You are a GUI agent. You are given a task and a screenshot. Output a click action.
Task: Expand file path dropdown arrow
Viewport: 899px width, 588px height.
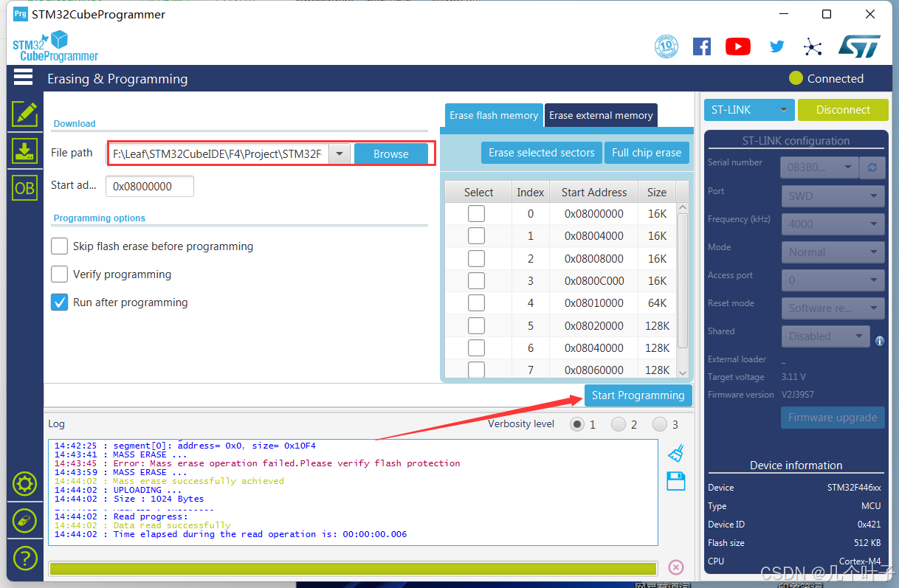pyautogui.click(x=339, y=153)
